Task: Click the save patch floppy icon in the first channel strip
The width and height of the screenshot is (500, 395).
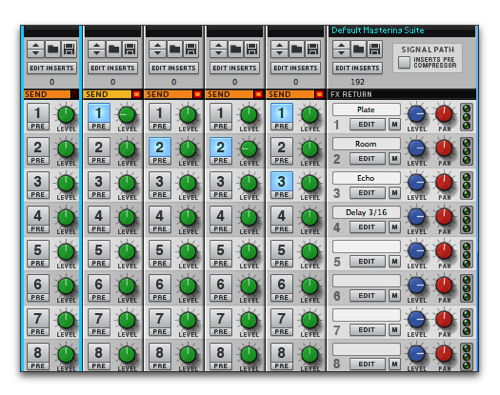Action: click(69, 49)
